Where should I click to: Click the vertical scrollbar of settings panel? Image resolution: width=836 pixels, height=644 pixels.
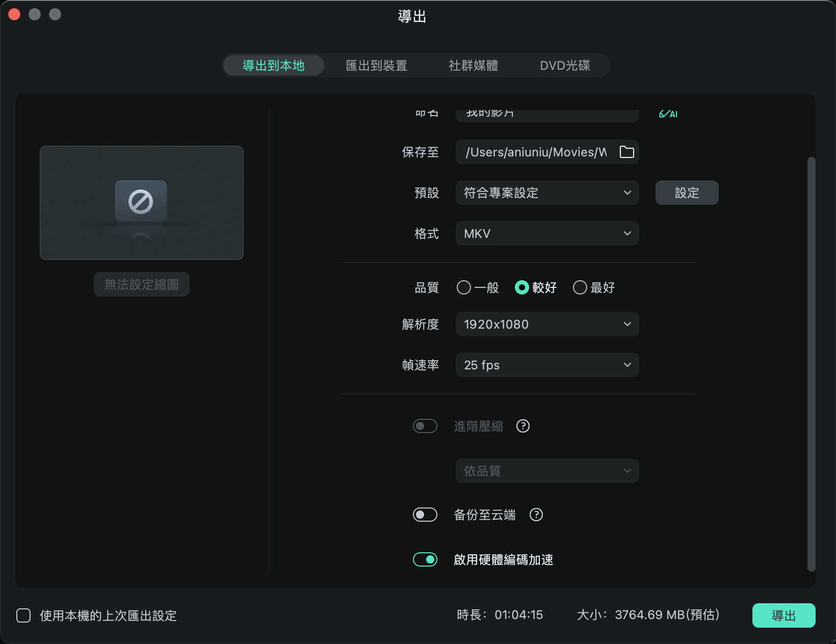pyautogui.click(x=811, y=364)
